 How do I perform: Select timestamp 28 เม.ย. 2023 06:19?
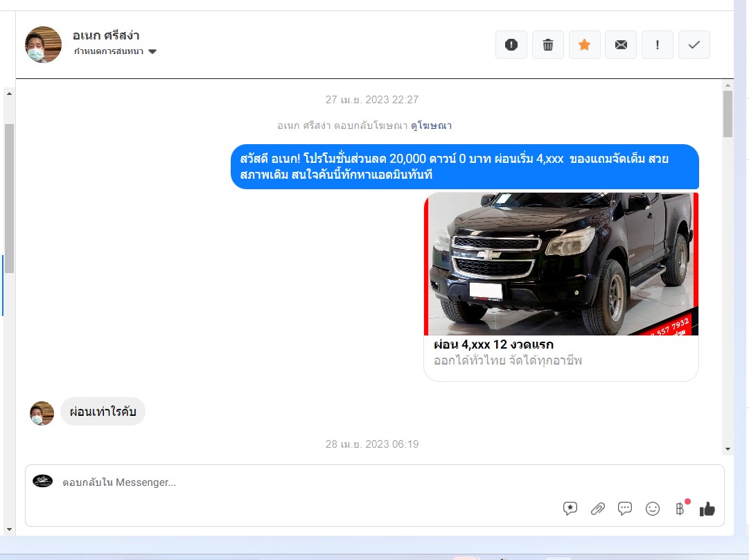pyautogui.click(x=372, y=444)
